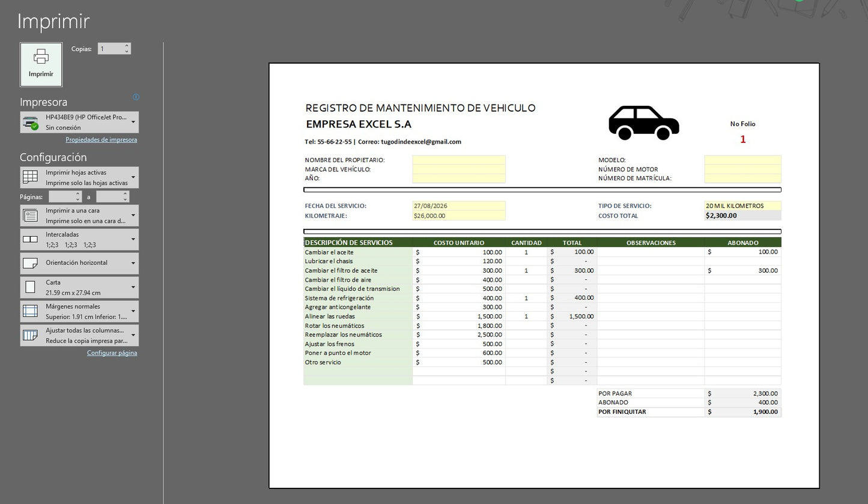Click the 'NÚMERO DE MATRÍCULA:' label
Viewport: 868px width, 504px height.
pos(635,178)
